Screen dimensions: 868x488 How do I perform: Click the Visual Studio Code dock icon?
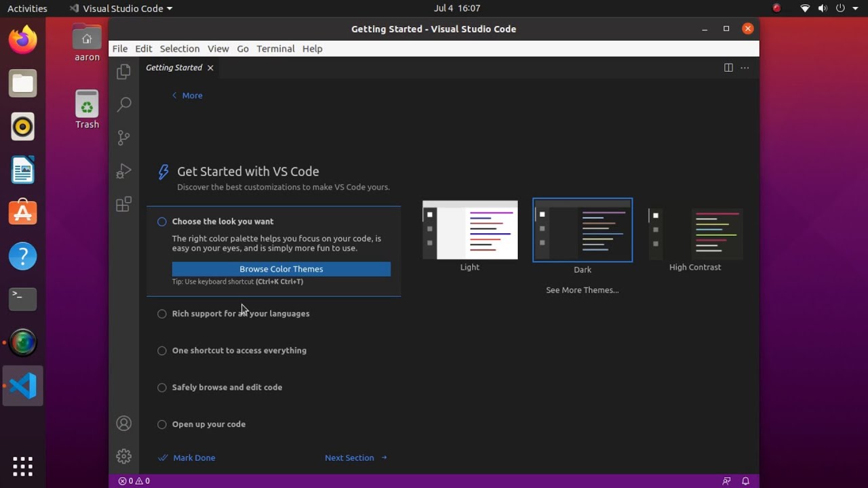click(22, 386)
